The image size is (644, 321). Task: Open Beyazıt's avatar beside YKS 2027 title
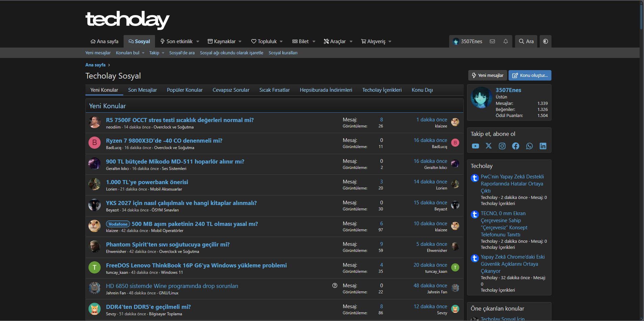tap(95, 205)
